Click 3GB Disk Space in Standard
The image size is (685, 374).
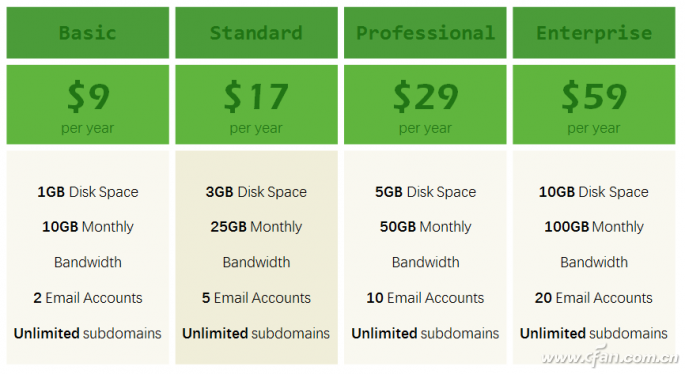pyautogui.click(x=256, y=192)
